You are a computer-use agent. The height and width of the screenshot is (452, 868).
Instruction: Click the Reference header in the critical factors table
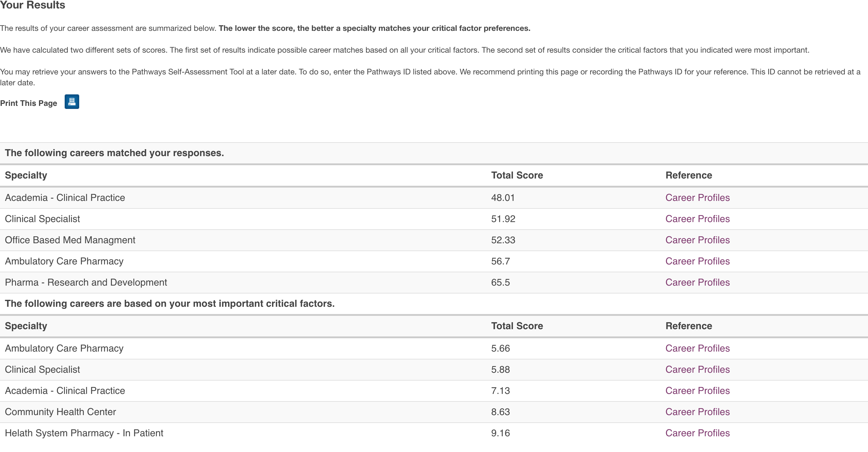(x=688, y=326)
